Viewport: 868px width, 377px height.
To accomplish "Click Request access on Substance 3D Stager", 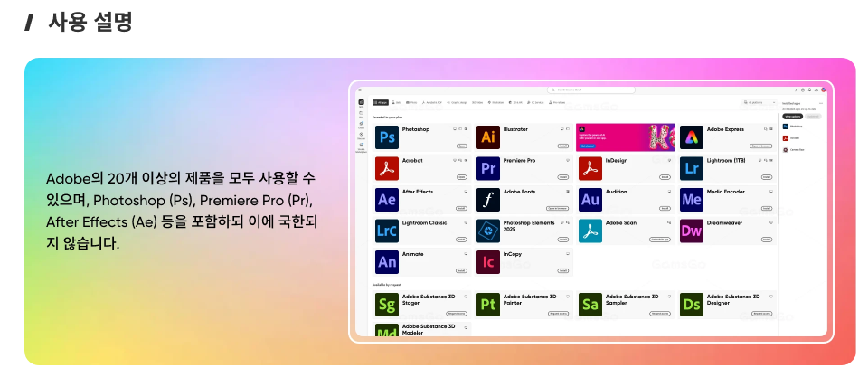I will click(457, 314).
